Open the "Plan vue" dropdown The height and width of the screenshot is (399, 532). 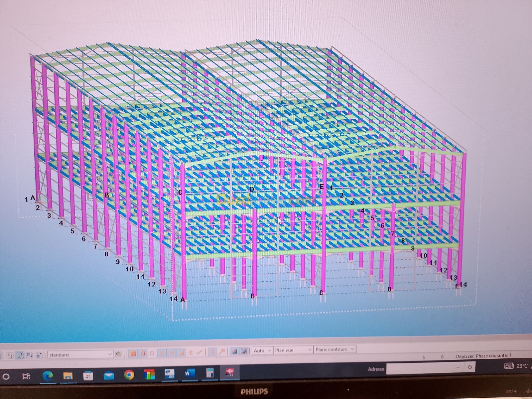pos(309,350)
